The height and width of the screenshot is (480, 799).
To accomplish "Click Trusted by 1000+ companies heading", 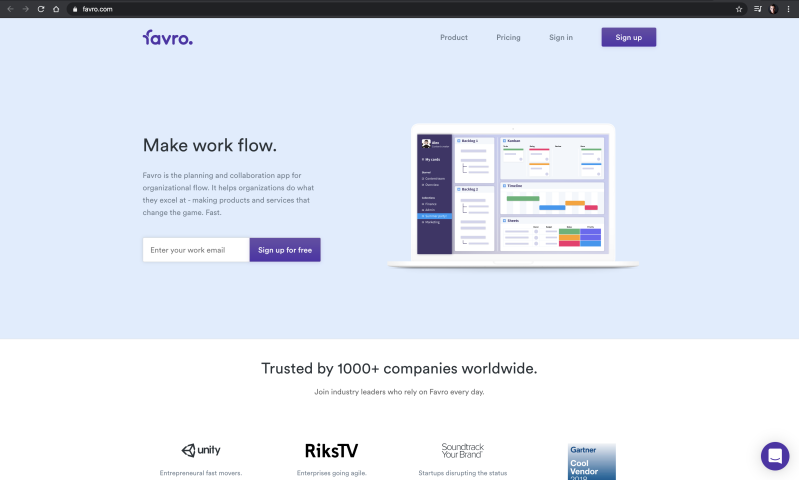I will pyautogui.click(x=399, y=368).
